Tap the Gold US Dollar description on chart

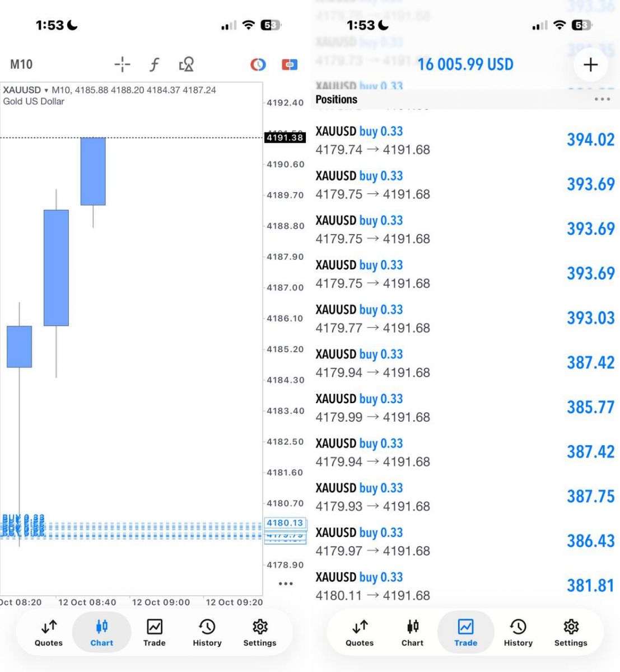click(x=34, y=101)
